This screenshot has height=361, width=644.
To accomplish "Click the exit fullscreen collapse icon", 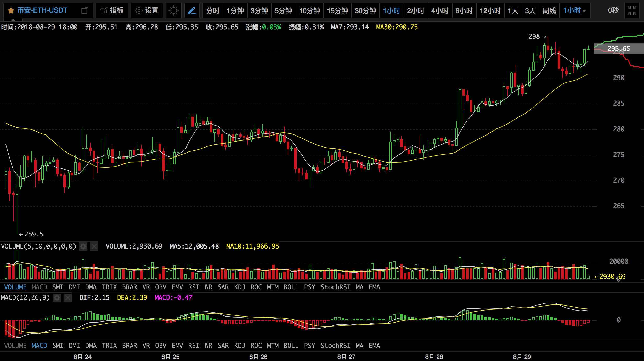I will click(x=632, y=10).
